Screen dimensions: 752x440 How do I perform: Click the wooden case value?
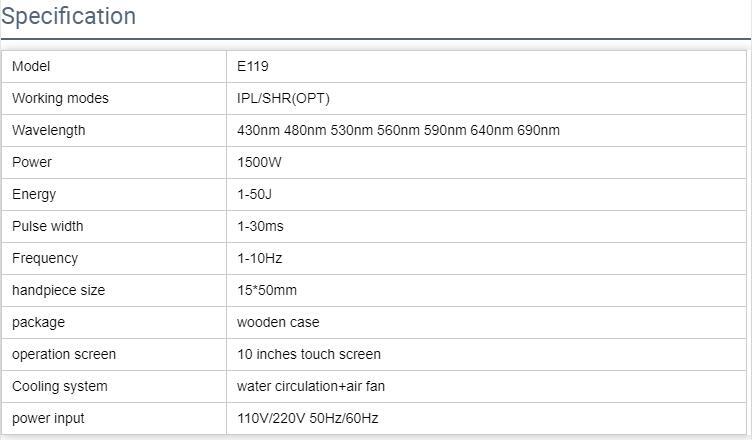click(278, 322)
